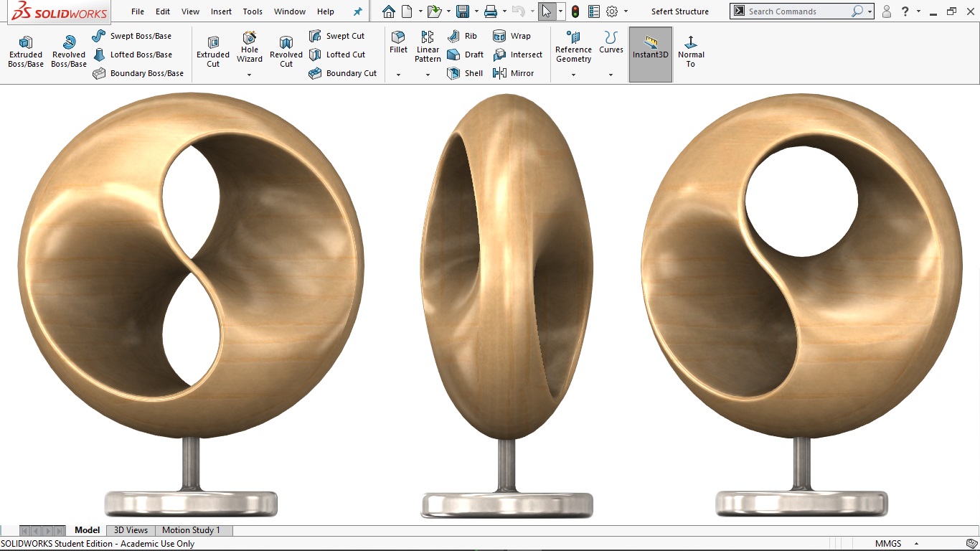Open the Insert menu
980x551 pixels.
coord(221,11)
